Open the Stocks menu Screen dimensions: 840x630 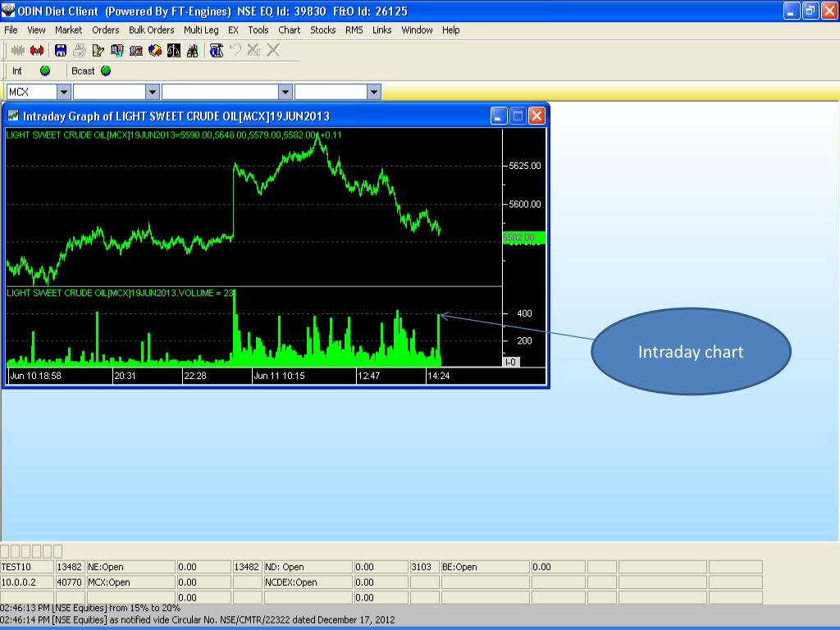(x=323, y=30)
